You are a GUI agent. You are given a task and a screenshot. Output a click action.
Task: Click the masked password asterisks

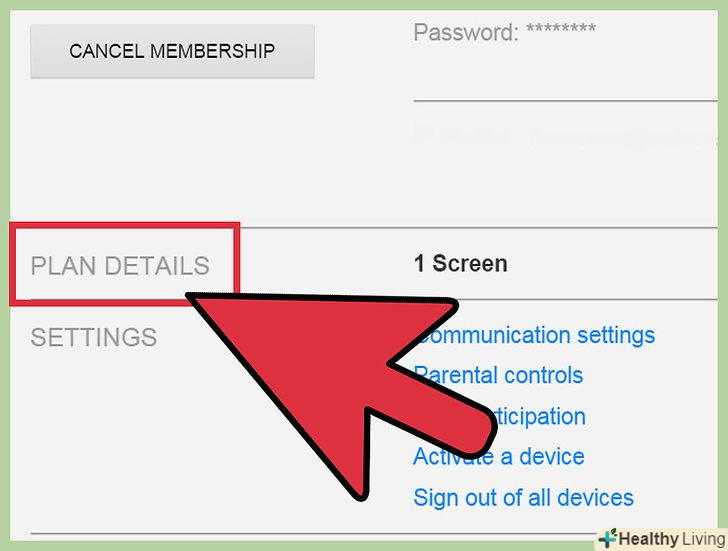tap(561, 28)
